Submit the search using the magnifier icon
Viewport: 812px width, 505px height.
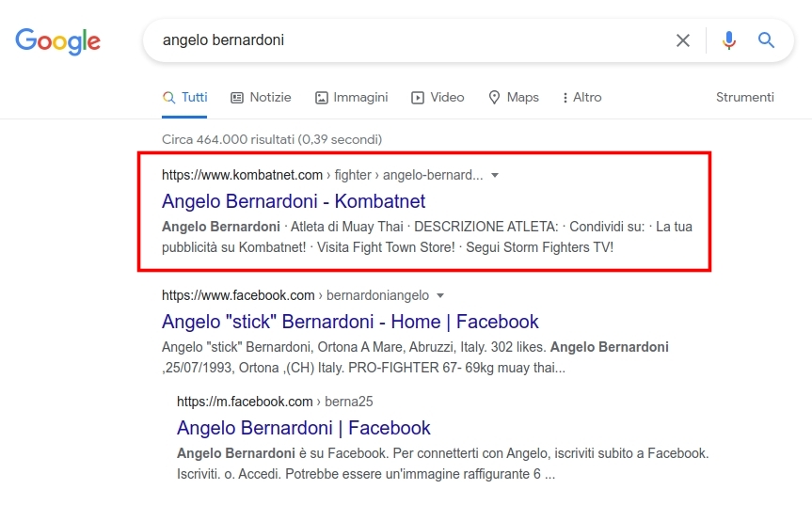(x=766, y=40)
